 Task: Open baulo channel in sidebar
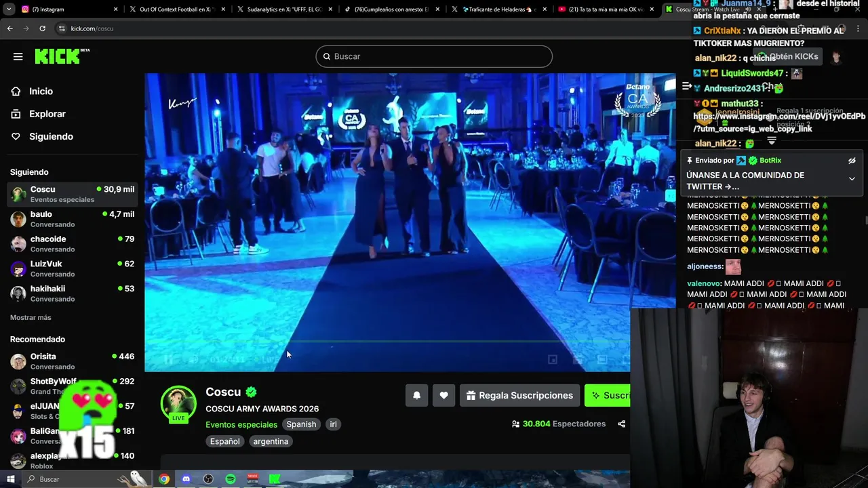(72, 219)
